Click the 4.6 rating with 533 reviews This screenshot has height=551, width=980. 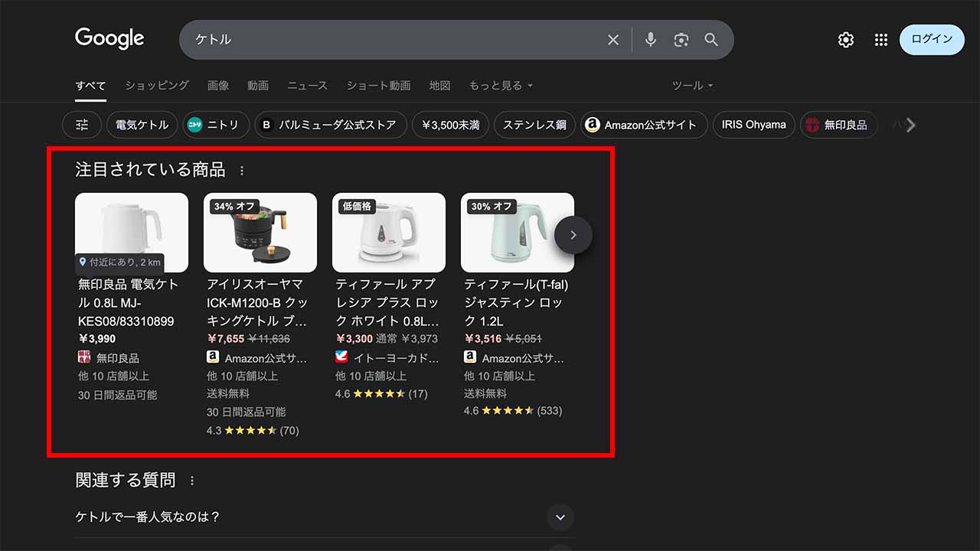coord(513,411)
